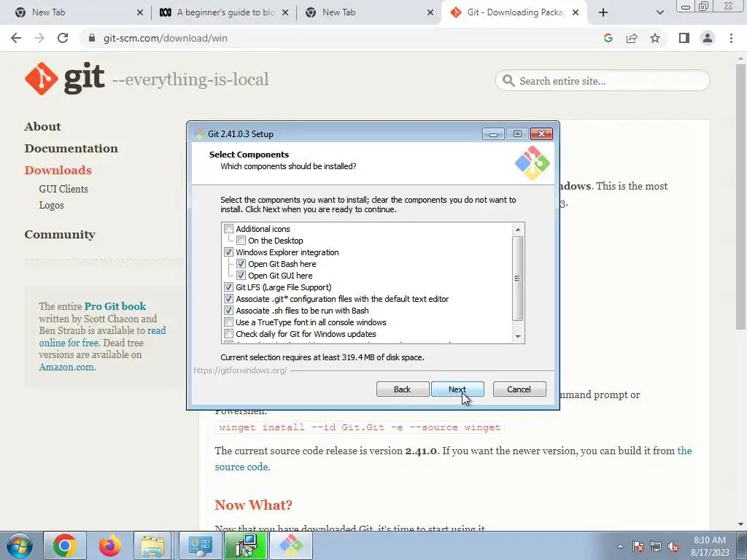
Task: Uncheck Git LFS (Large File Support)
Action: [228, 287]
